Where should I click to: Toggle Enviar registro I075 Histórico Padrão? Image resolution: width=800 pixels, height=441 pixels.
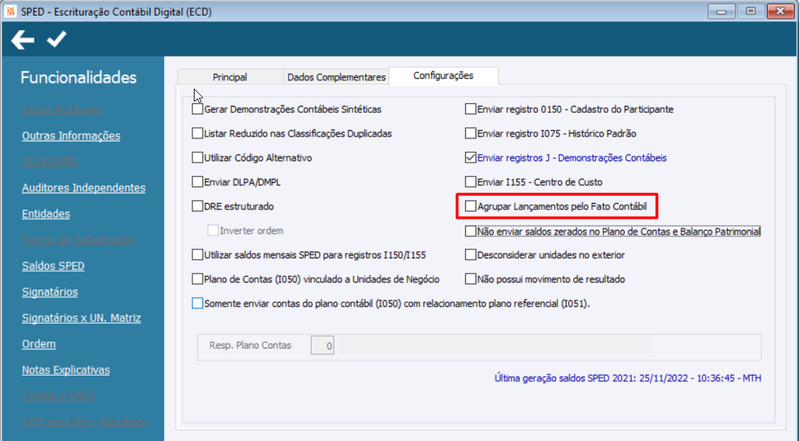[x=470, y=133]
